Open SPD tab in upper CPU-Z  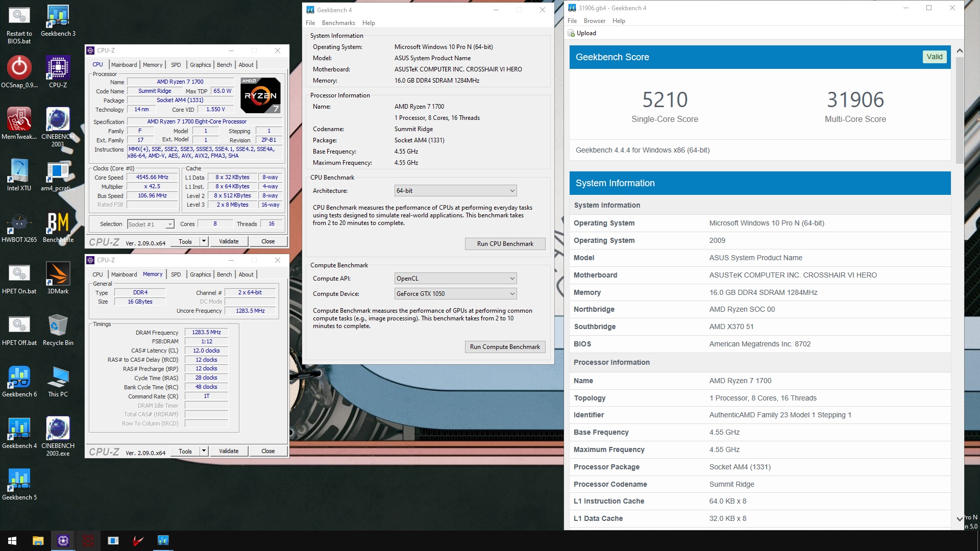pyautogui.click(x=176, y=65)
